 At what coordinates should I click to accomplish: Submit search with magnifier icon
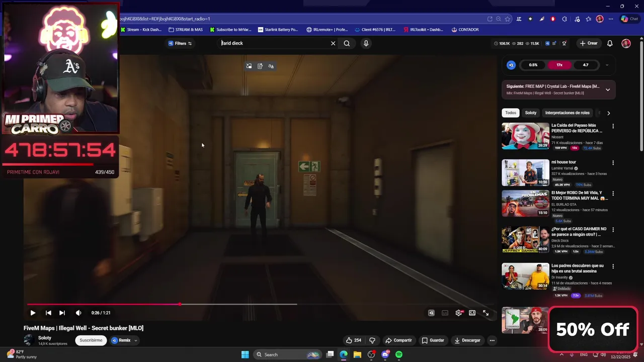(347, 43)
